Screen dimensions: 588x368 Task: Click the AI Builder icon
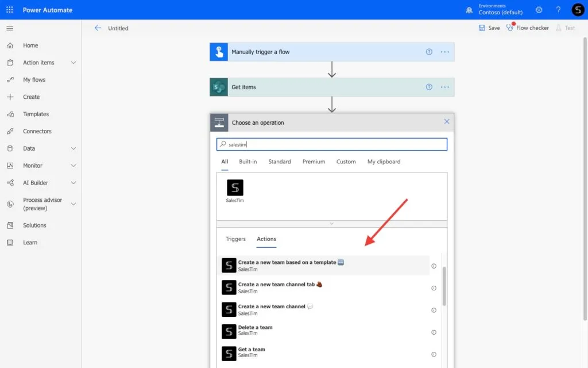[x=10, y=183]
